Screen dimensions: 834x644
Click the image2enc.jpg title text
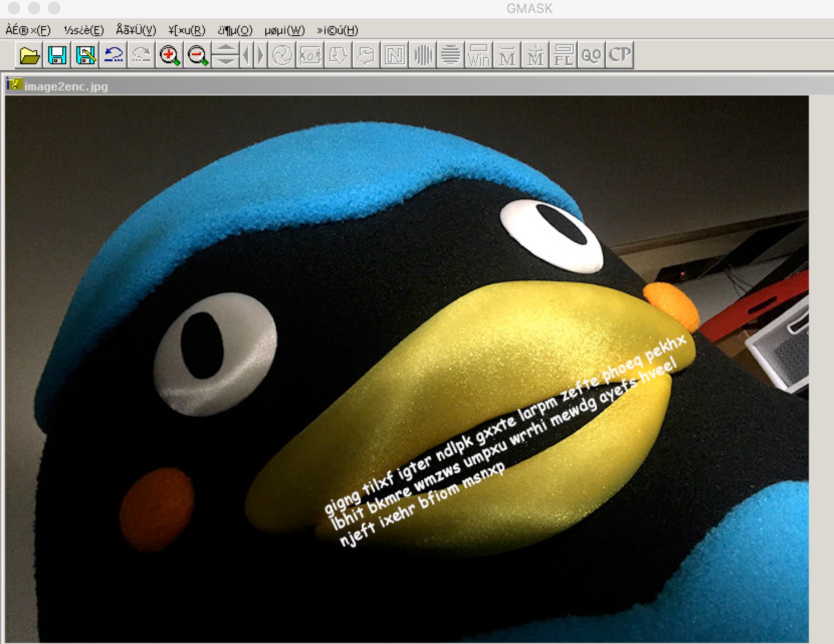[66, 86]
